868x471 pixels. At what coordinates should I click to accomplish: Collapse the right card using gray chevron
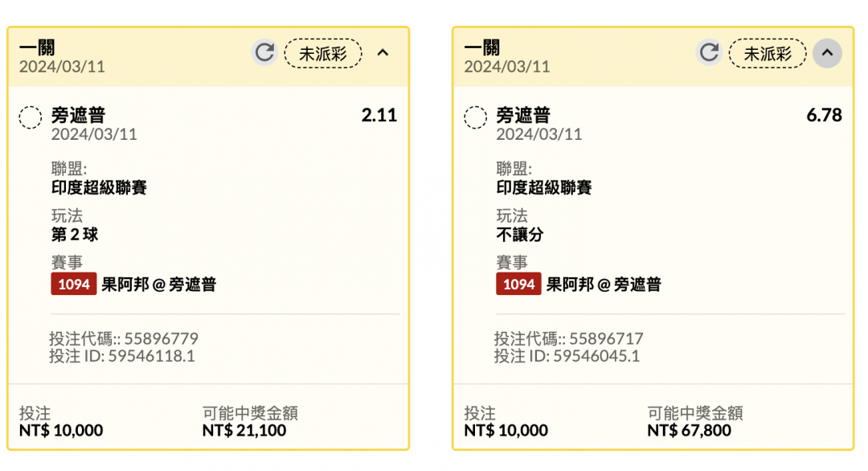click(827, 53)
